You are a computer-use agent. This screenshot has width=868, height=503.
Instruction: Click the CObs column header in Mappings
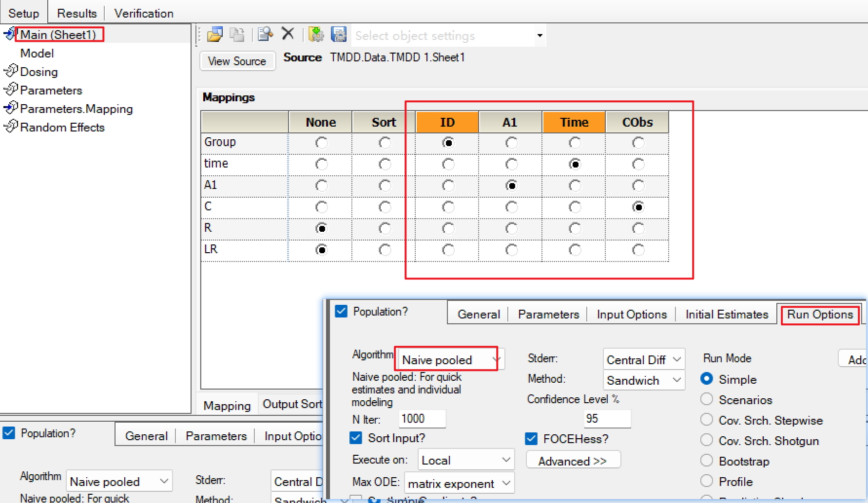[x=637, y=122]
